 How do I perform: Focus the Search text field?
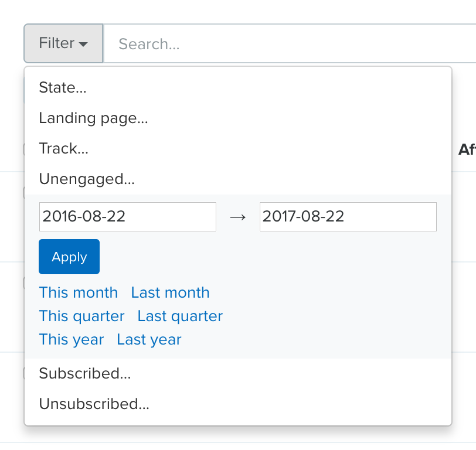click(290, 43)
